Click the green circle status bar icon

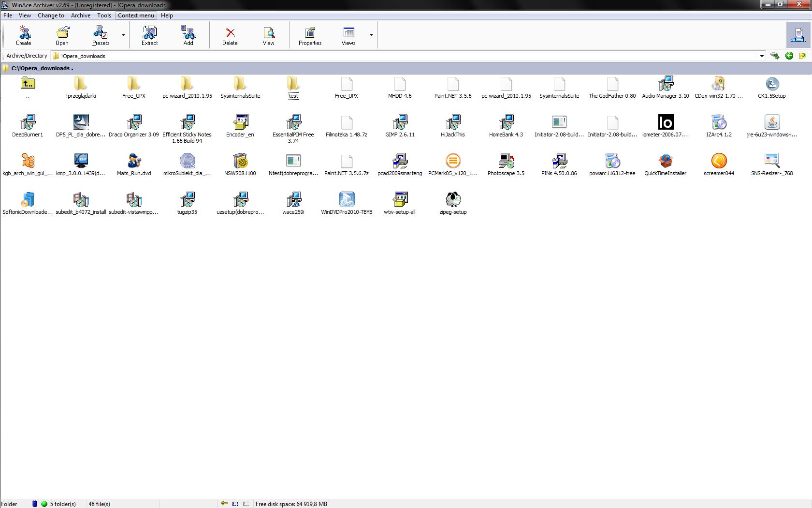pyautogui.click(x=44, y=504)
